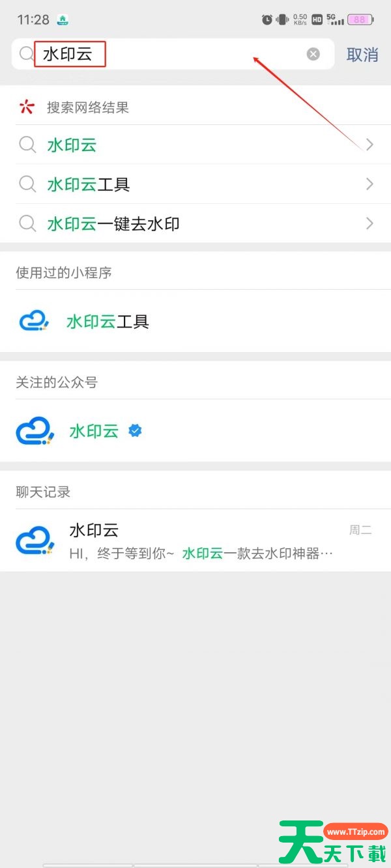Open the 水印云 official account entry
The width and height of the screenshot is (391, 868).
tap(93, 430)
